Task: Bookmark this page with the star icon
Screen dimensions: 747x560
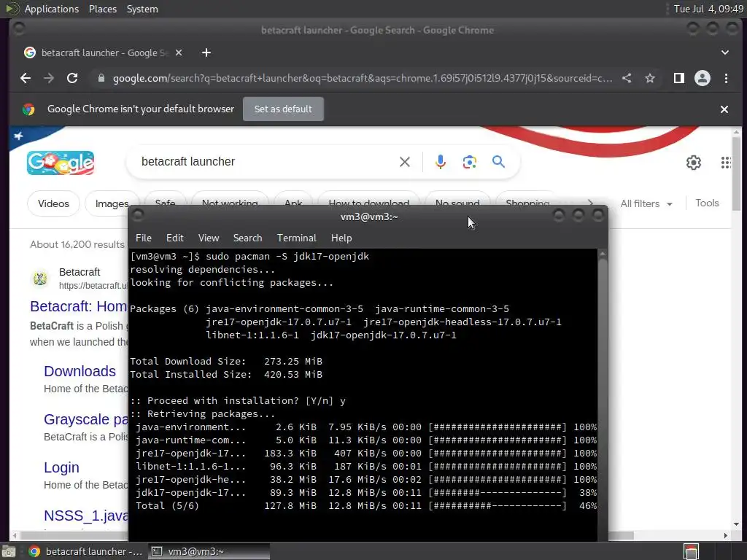Action: [x=650, y=78]
